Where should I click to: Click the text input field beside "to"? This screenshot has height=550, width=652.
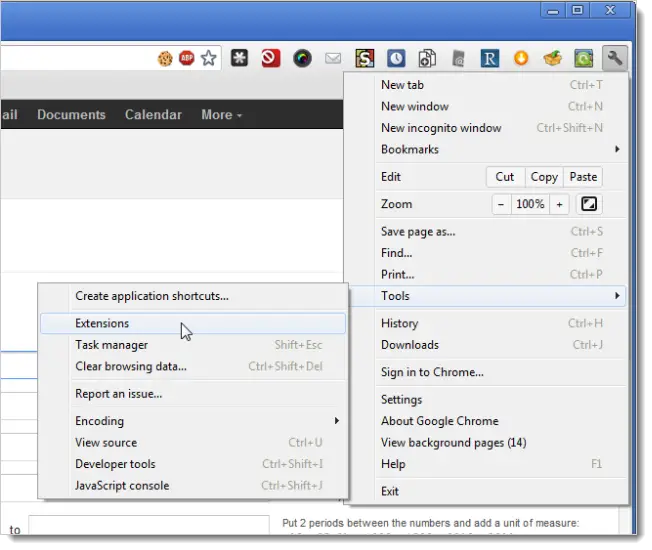click(149, 525)
